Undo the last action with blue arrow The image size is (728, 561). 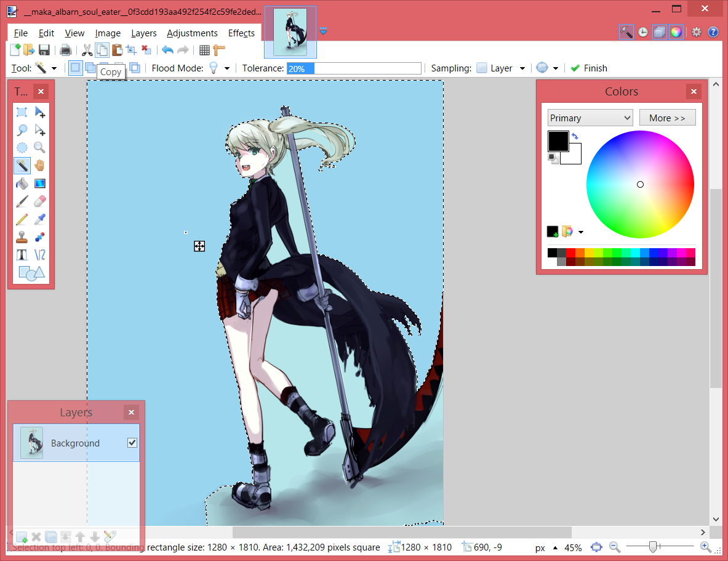click(167, 50)
